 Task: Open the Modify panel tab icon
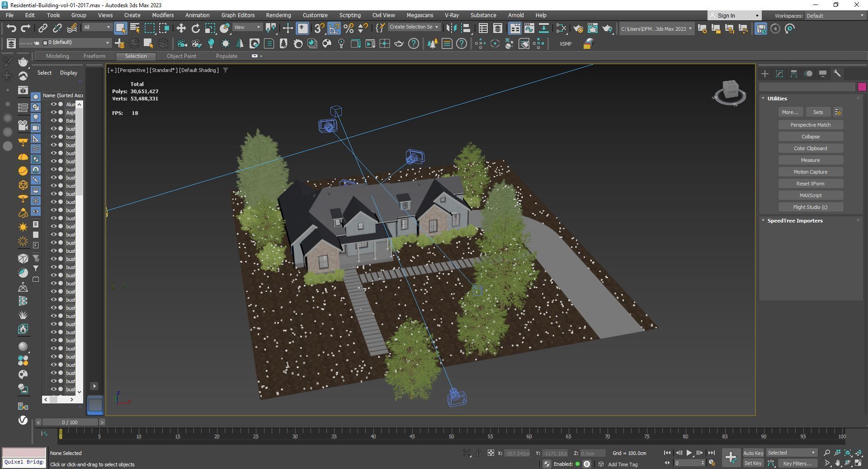pyautogui.click(x=779, y=74)
